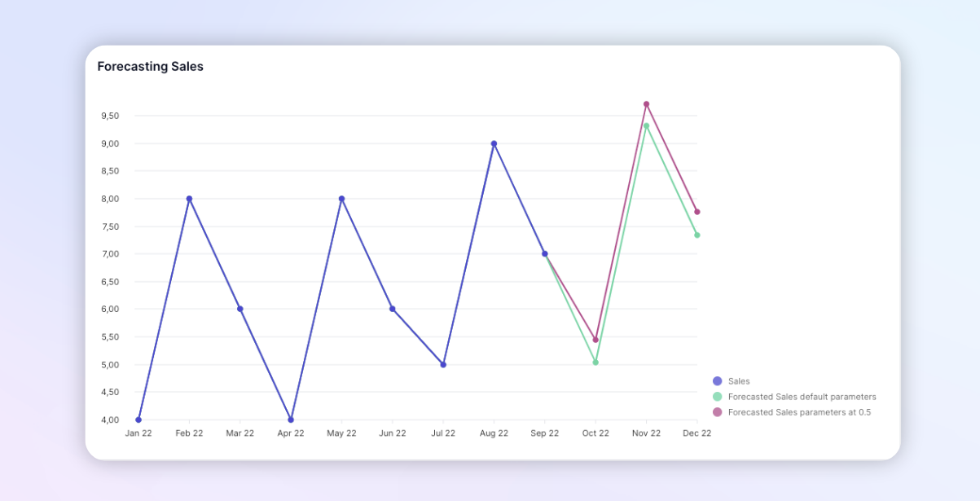Image resolution: width=980 pixels, height=501 pixels.
Task: Click the 'Mar 22' x-axis label
Action: (x=240, y=433)
